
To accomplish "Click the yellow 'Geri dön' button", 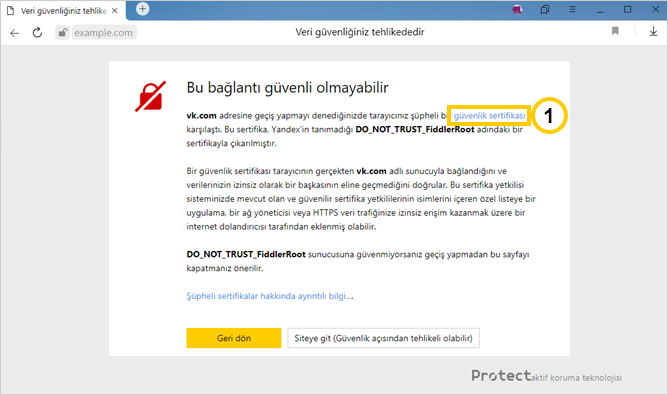I will [233, 338].
